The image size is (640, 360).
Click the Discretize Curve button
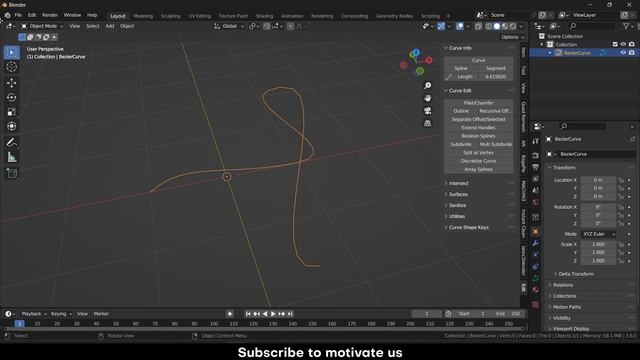click(x=478, y=161)
